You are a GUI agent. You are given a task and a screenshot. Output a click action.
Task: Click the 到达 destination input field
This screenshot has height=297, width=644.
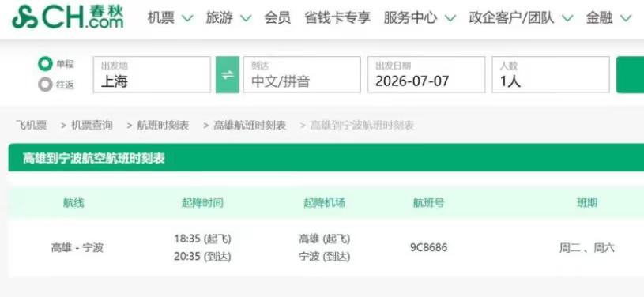point(302,75)
